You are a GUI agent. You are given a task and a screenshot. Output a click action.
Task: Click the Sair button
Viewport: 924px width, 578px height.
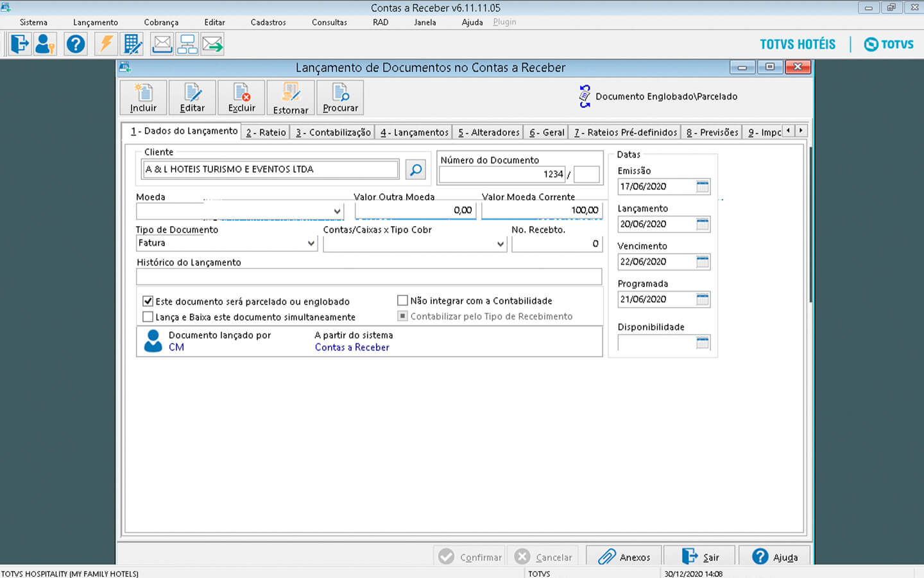click(x=700, y=557)
